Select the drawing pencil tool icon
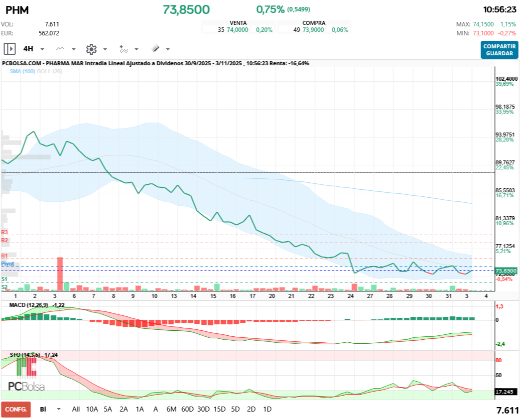The width and height of the screenshot is (526, 420). 155,49
